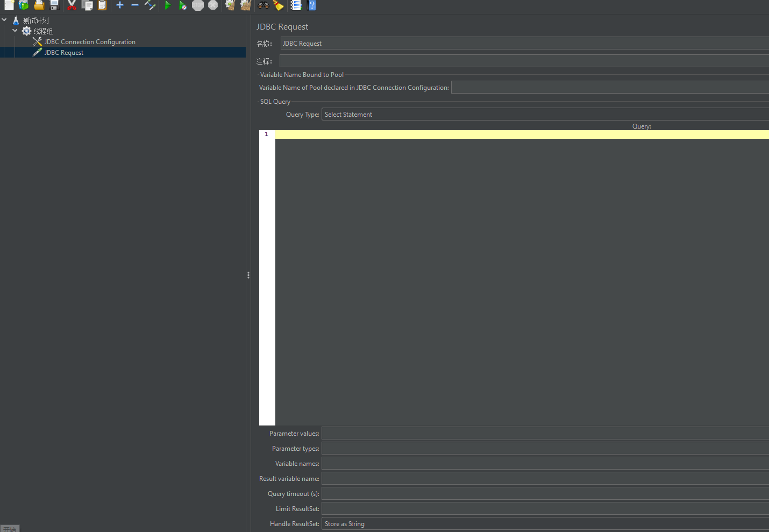Collapse all nodes with minus icon
The image size is (769, 532).
pos(135,5)
